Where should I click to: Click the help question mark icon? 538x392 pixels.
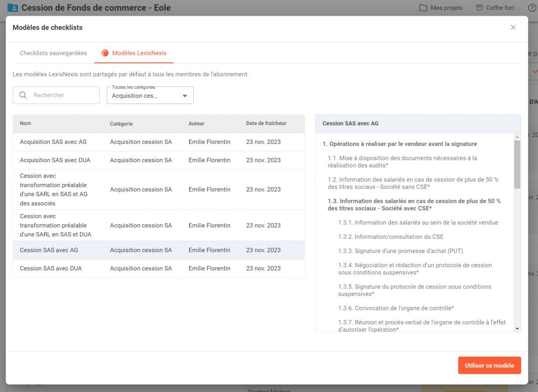532,7
